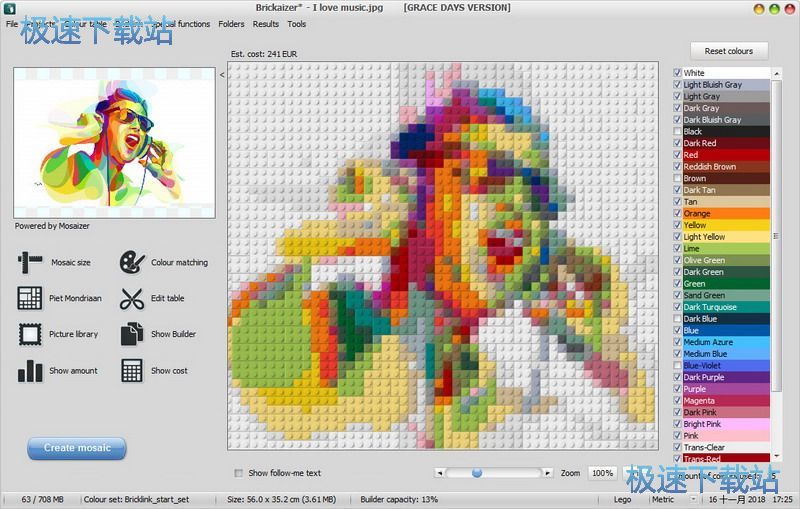Open the Picture library
800x509 pixels.
tap(30, 334)
